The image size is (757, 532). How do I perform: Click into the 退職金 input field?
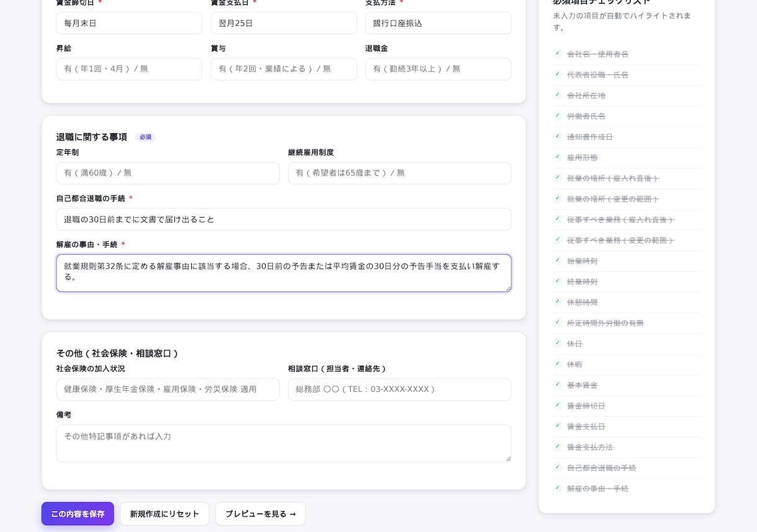(x=438, y=69)
